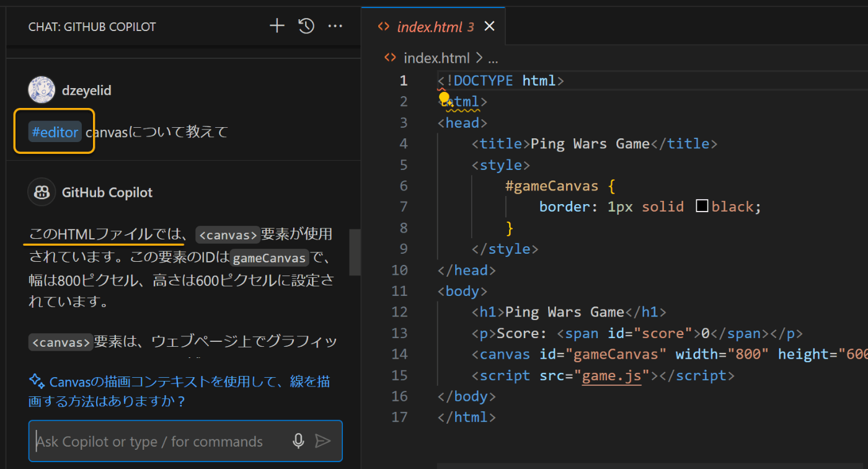Click the CHAT: GITHUB COPILOT panel title
Viewport: 868px width, 469px height.
tap(92, 27)
